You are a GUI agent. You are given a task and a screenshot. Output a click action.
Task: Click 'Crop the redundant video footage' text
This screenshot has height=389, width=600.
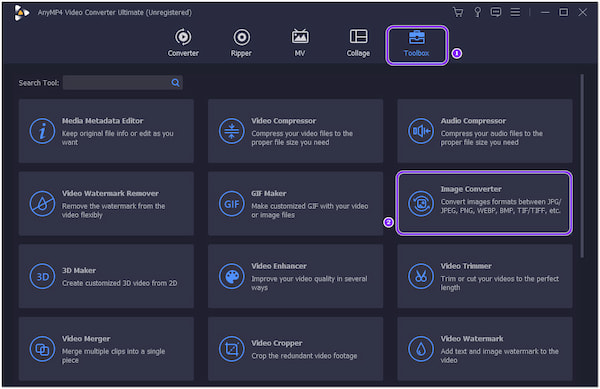click(304, 356)
